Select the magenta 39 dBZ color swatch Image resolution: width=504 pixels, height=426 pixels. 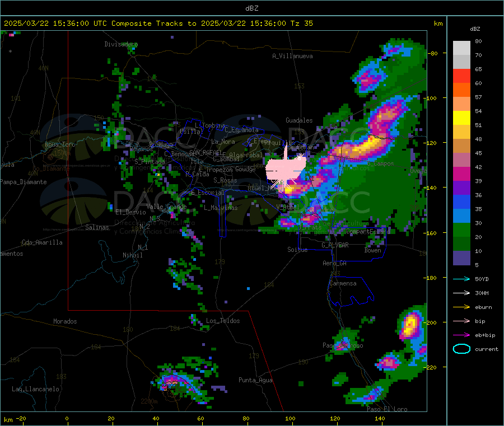[461, 174]
